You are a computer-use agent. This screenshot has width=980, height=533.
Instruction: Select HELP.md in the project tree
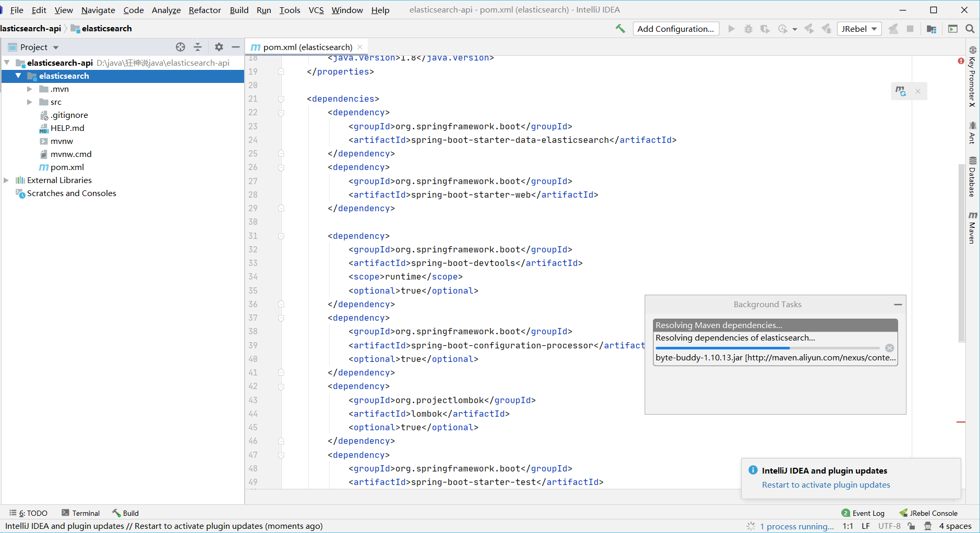(x=62, y=128)
